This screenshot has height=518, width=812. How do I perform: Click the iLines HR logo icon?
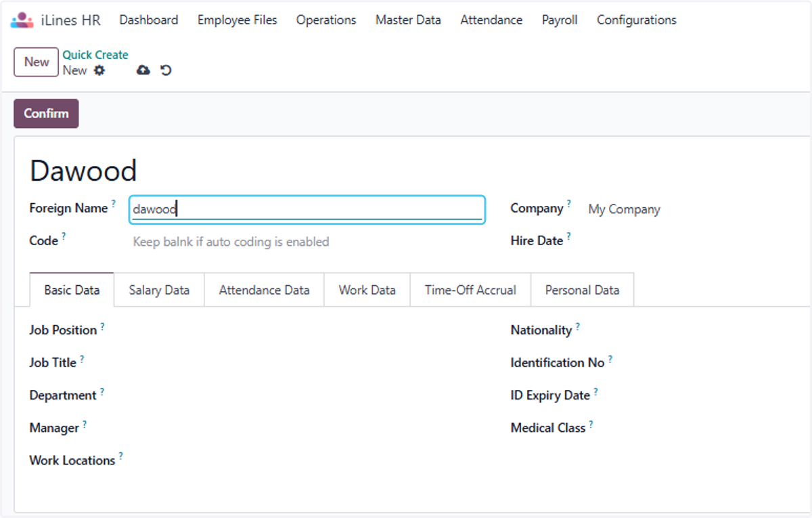click(x=22, y=20)
